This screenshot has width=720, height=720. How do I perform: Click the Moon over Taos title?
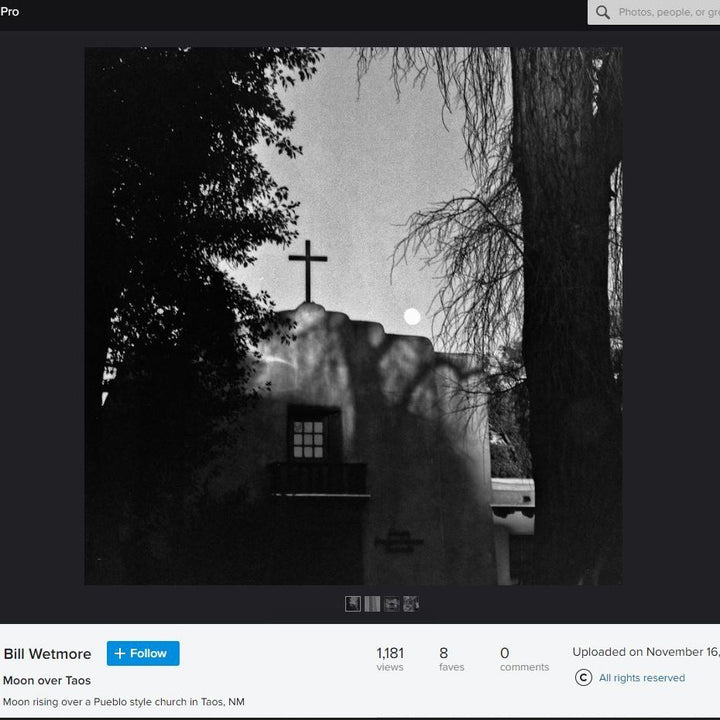coord(47,681)
